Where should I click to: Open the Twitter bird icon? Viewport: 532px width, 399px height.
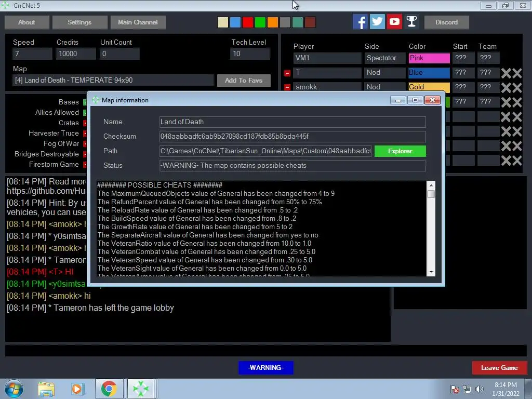377,22
